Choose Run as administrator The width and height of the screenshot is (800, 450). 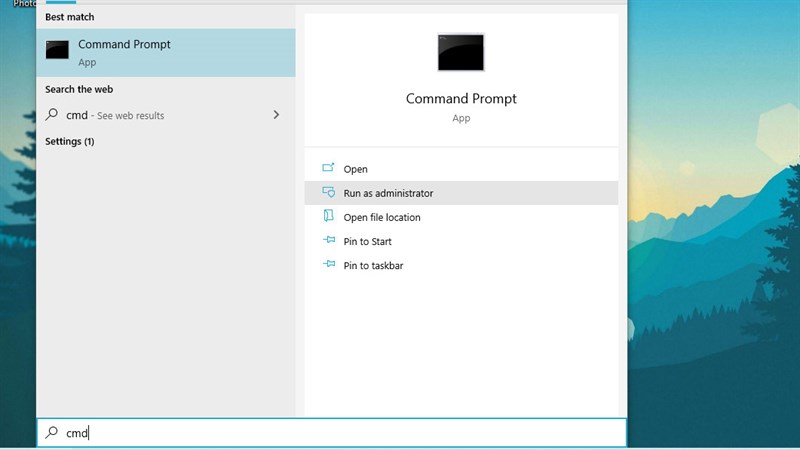461,193
